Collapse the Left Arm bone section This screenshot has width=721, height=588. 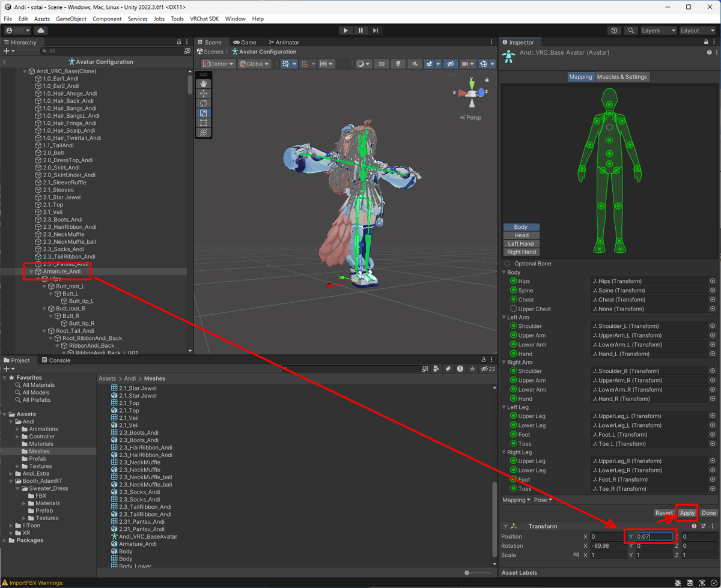point(503,317)
